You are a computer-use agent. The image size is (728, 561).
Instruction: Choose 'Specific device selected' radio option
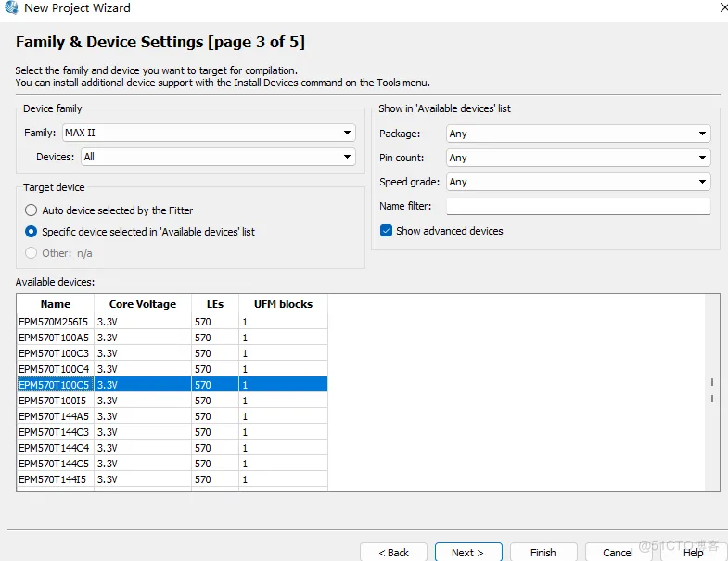click(x=32, y=232)
